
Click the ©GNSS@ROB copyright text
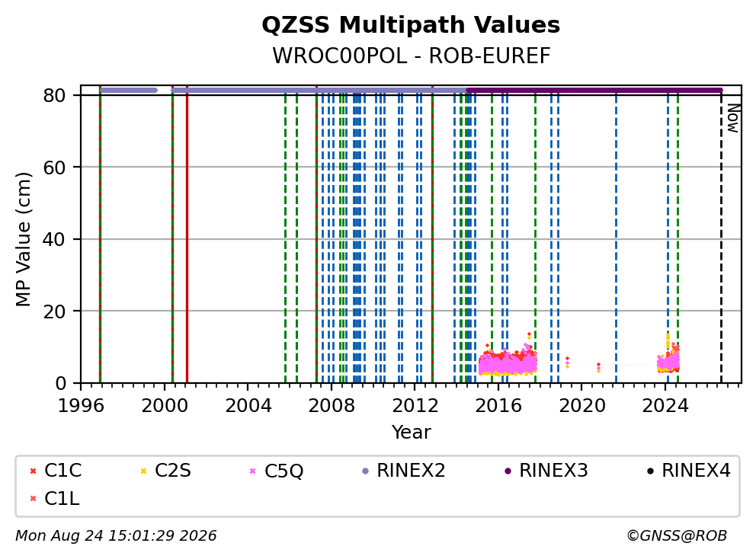677,536
